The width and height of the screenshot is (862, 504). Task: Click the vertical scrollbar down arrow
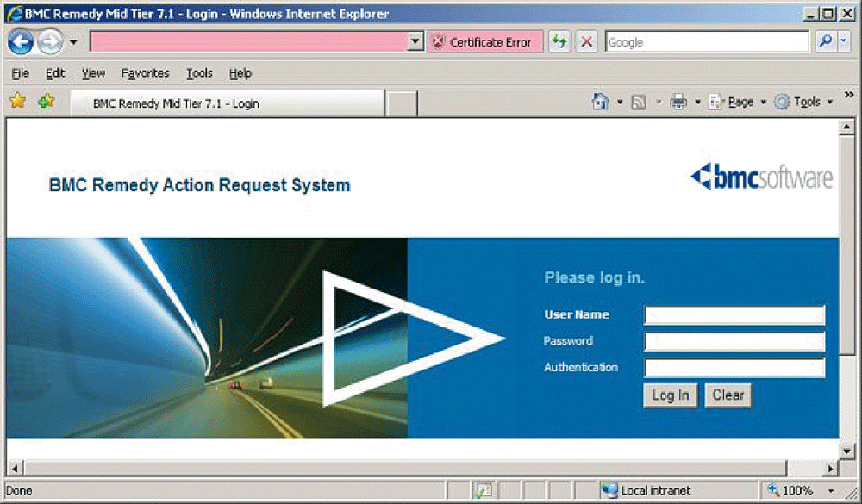pos(847,451)
